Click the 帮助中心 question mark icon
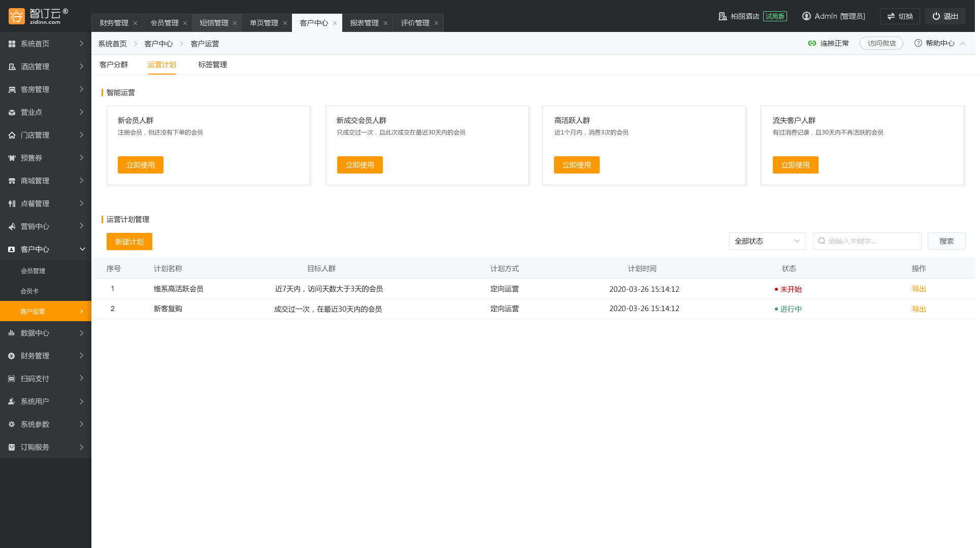 coord(918,43)
